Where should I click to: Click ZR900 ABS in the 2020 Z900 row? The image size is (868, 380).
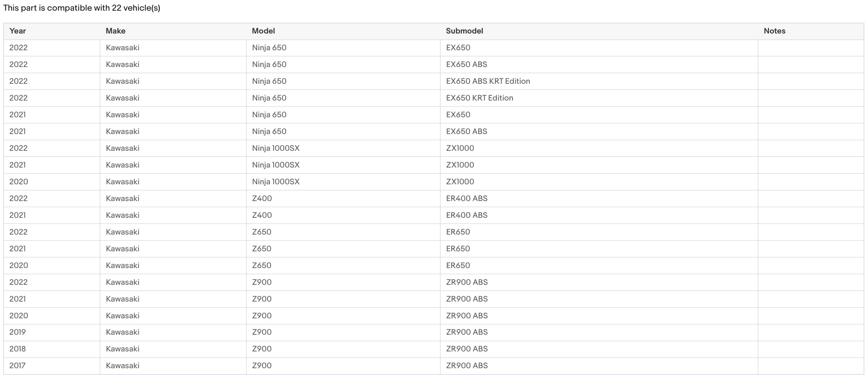(467, 316)
